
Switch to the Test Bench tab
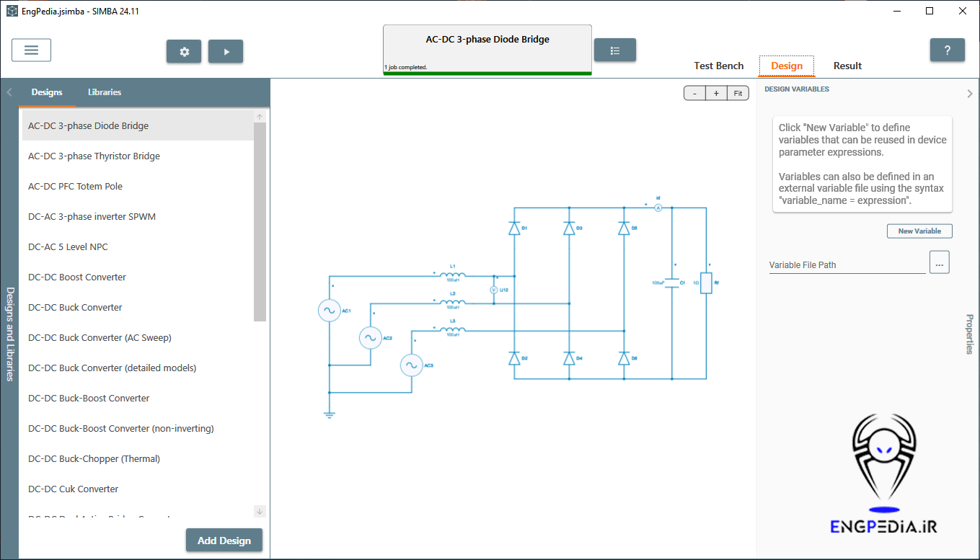718,66
